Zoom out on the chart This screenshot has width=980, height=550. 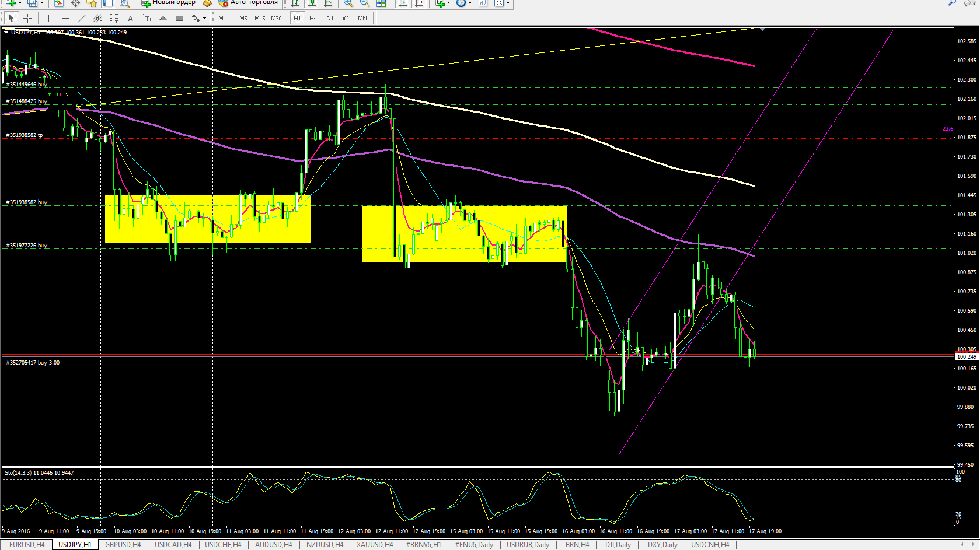click(x=364, y=3)
